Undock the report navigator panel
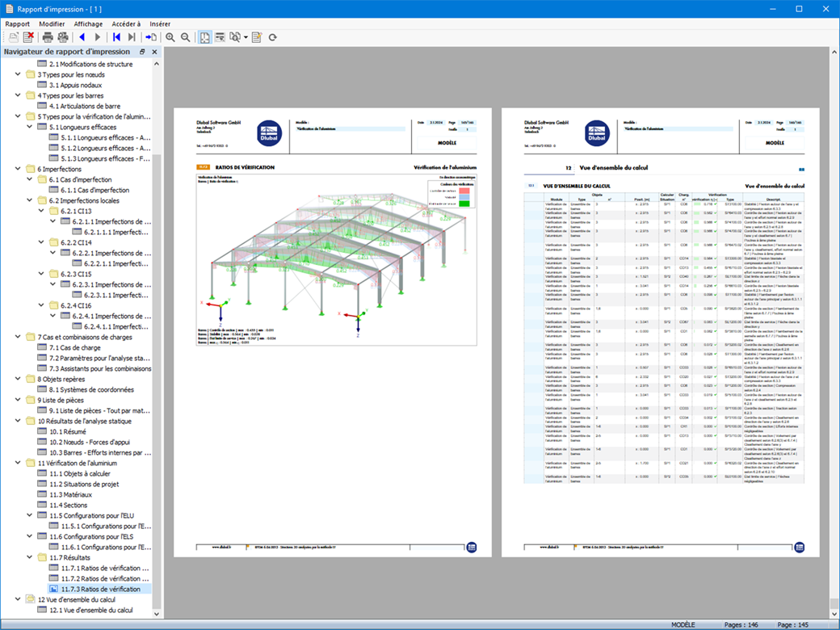The width and height of the screenshot is (840, 630). point(142,52)
